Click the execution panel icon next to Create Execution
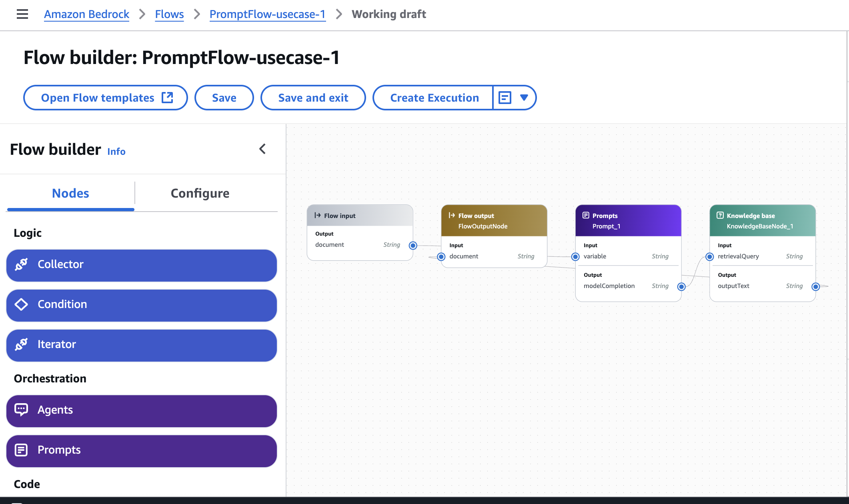Image resolution: width=849 pixels, height=504 pixels. click(x=505, y=98)
